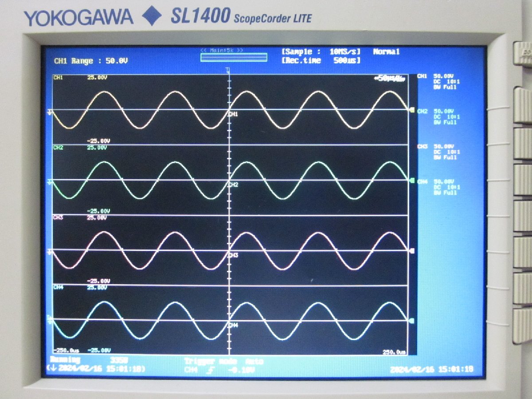
Task: Click the rising edge trigger slope icon
Action: tap(211, 370)
